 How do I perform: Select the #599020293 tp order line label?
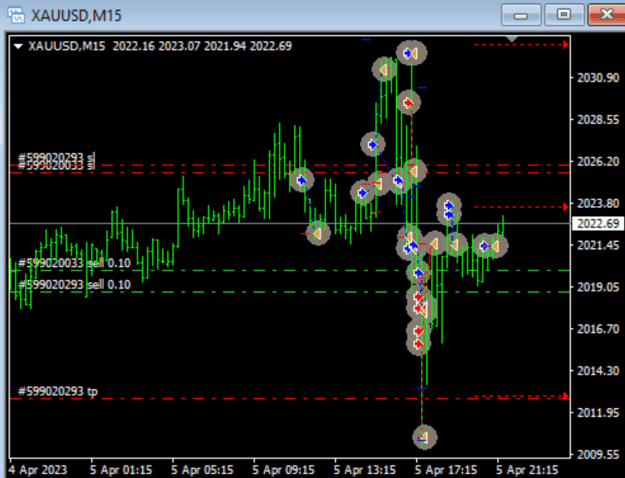(58, 391)
